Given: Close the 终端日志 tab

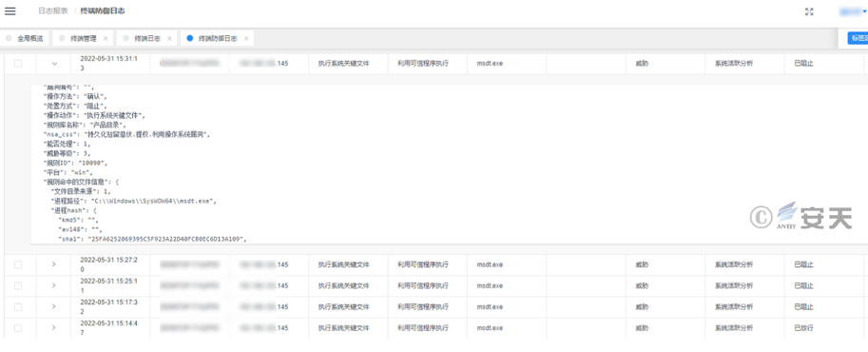Looking at the screenshot, I should [169, 38].
